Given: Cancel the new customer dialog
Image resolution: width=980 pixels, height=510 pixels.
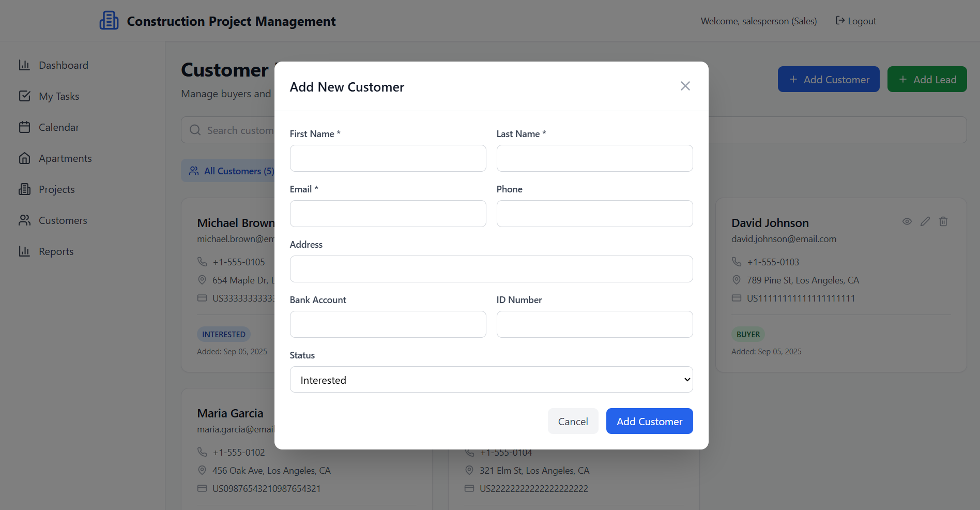Looking at the screenshot, I should coord(573,421).
